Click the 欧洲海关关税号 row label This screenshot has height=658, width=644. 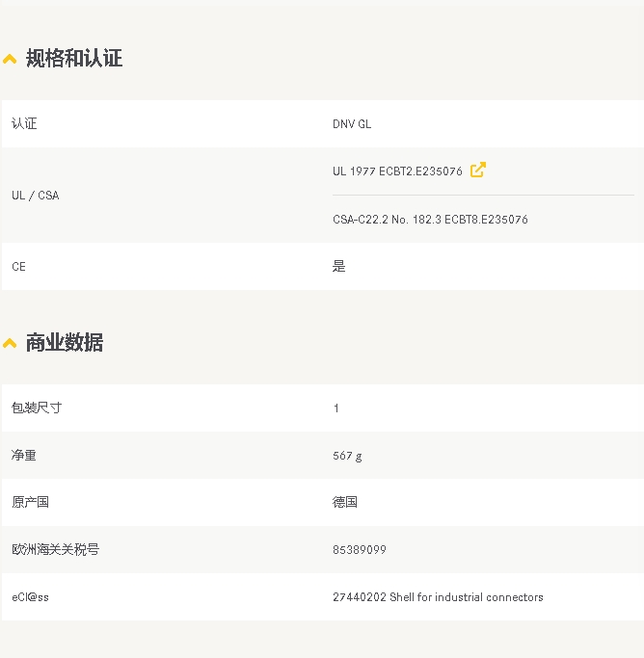(x=55, y=550)
